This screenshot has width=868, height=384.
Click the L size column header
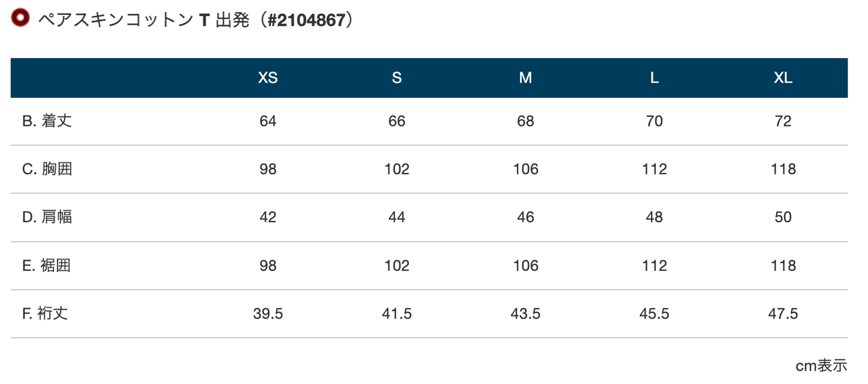click(x=654, y=78)
